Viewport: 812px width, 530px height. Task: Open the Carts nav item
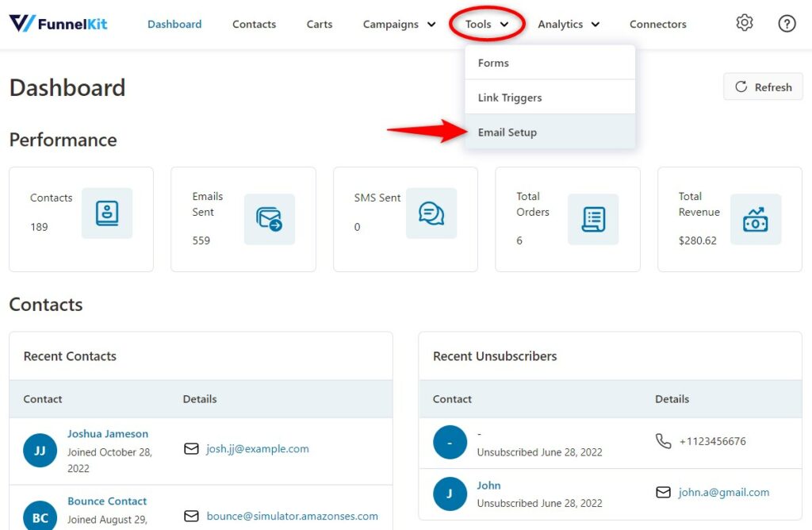point(319,25)
